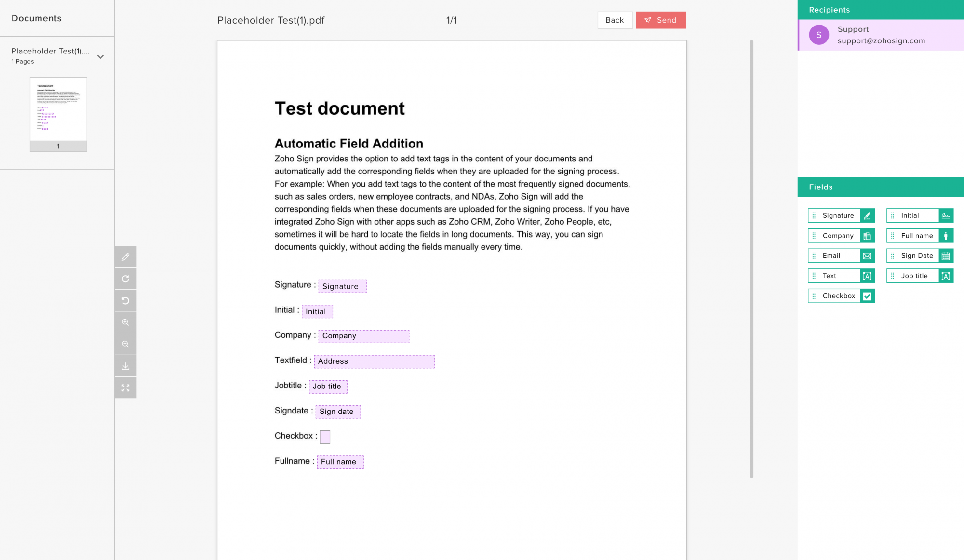Viewport: 964px width, 560px height.
Task: Click the Back button
Action: (x=615, y=20)
